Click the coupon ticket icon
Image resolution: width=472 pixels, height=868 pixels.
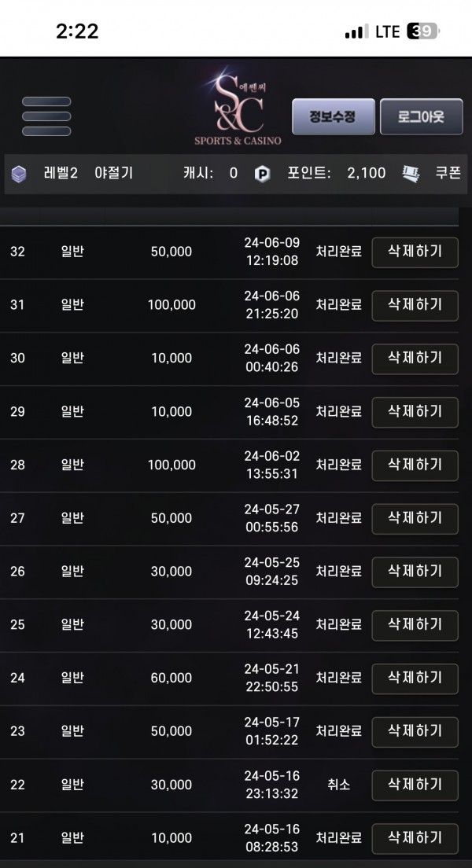click(411, 173)
